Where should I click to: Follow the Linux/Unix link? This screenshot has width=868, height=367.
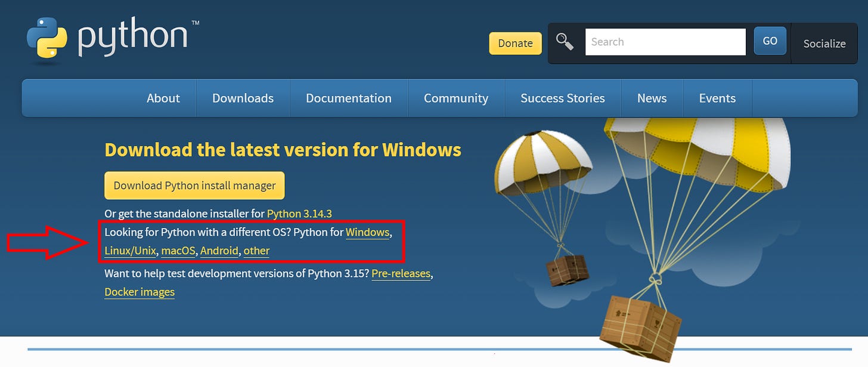[130, 251]
